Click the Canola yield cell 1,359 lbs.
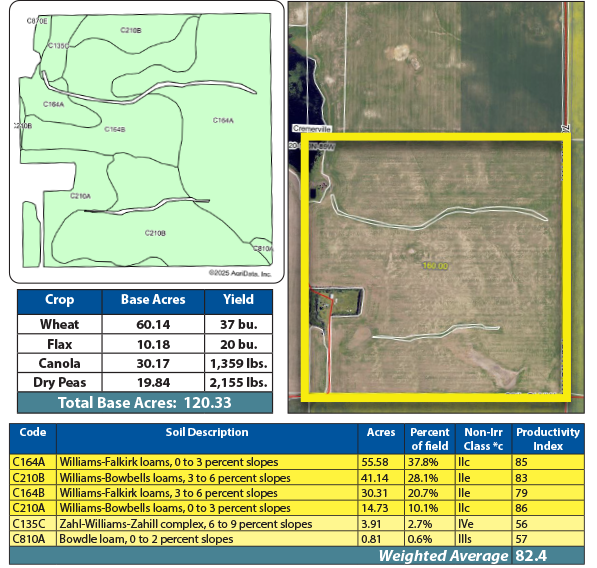The width and height of the screenshot is (597, 568). [239, 363]
